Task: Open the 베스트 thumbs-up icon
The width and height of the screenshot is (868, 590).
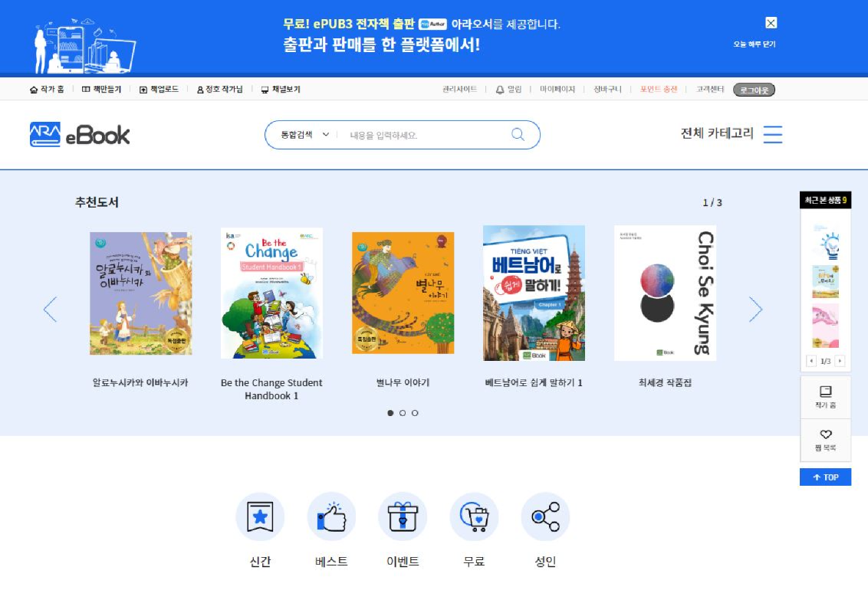Action: (x=331, y=516)
